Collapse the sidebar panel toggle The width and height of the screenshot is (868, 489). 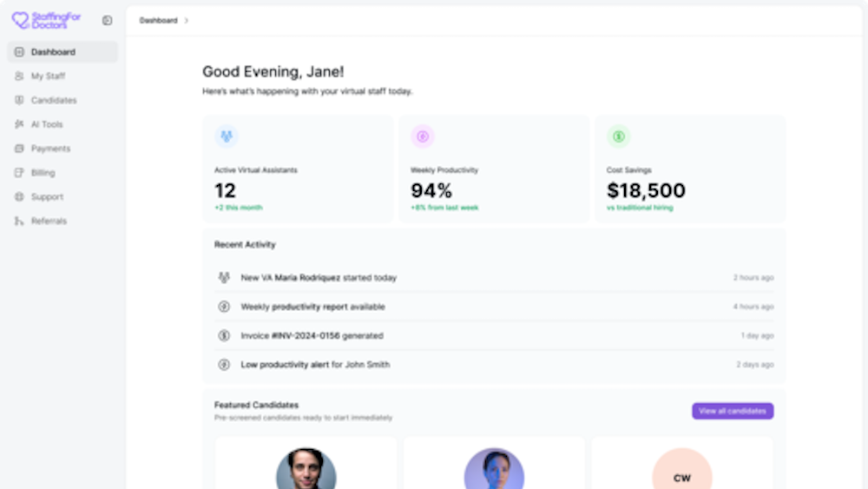click(107, 20)
